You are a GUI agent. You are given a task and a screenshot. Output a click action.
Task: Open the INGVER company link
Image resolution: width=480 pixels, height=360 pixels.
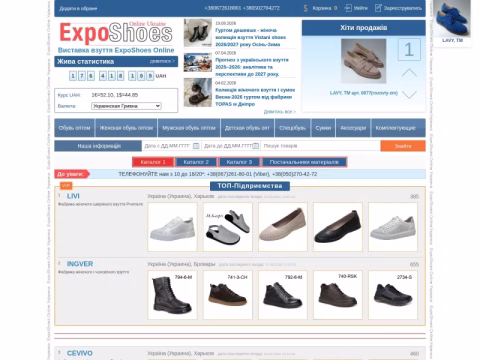click(x=80, y=264)
